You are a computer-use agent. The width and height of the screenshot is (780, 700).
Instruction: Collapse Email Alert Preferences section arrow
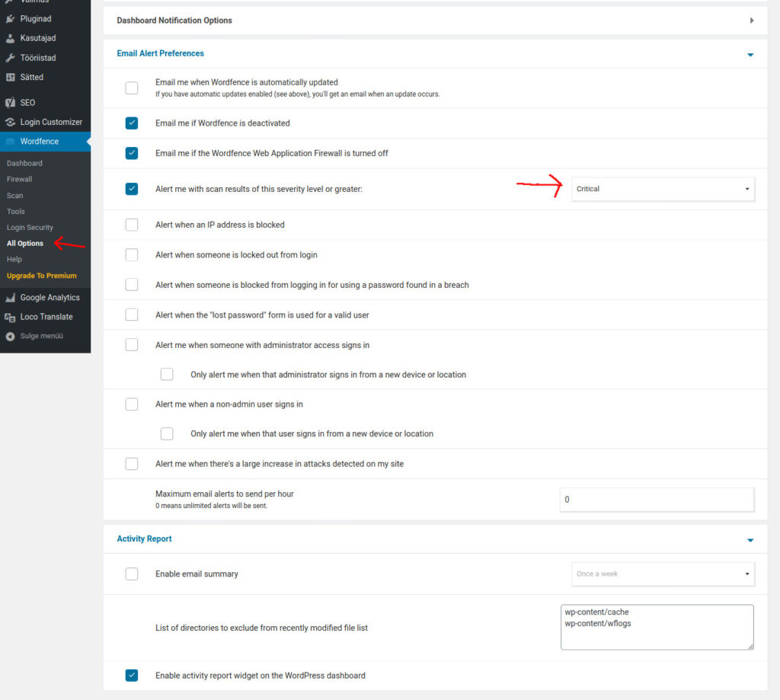(x=750, y=54)
